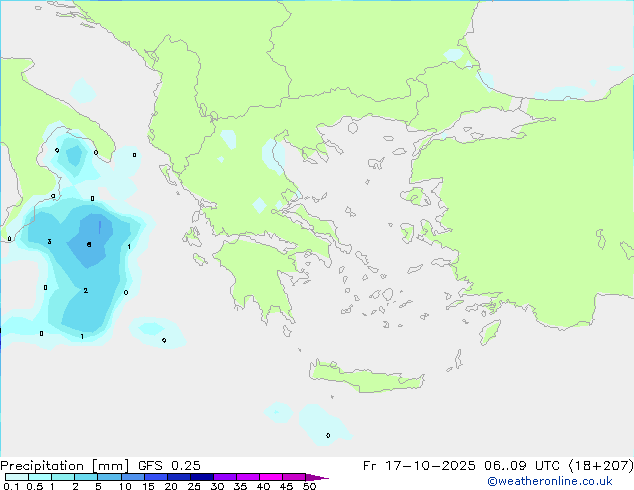Click the 2–5 mm legend color swatch
Screen dimensions: 634x490
(x=86, y=477)
